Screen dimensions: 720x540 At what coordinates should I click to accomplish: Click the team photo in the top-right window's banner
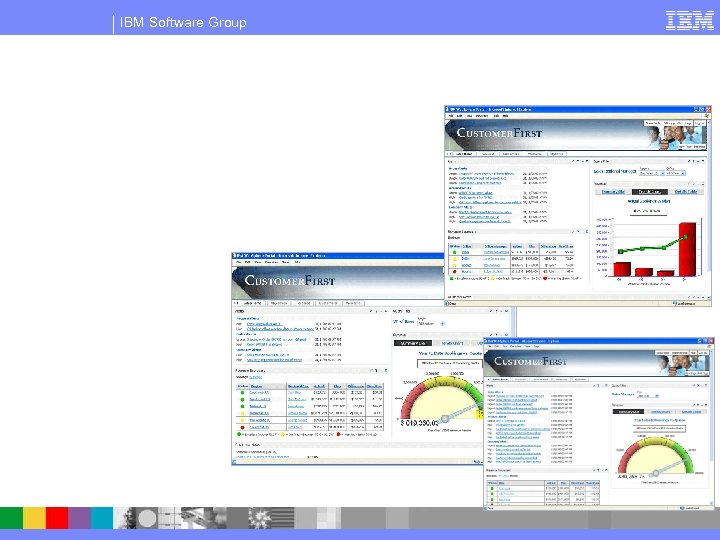(675, 137)
